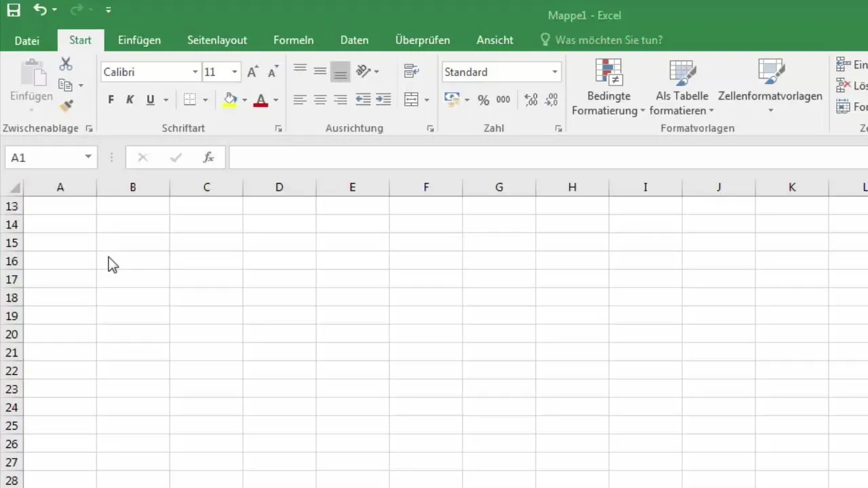Align cell text left
The width and height of the screenshot is (868, 488).
coord(300,100)
